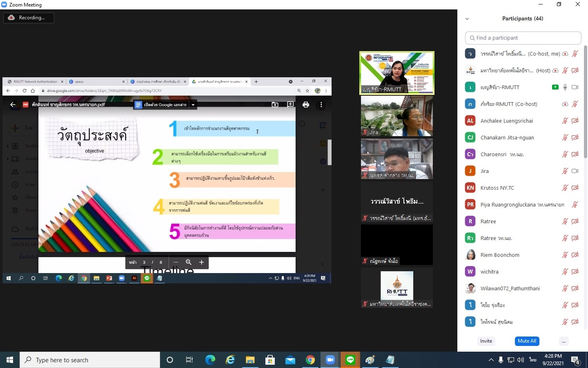Click the 'เปิดด้วย Google เอกสาร' button in shared screen
This screenshot has height=368, width=588.
(162, 105)
